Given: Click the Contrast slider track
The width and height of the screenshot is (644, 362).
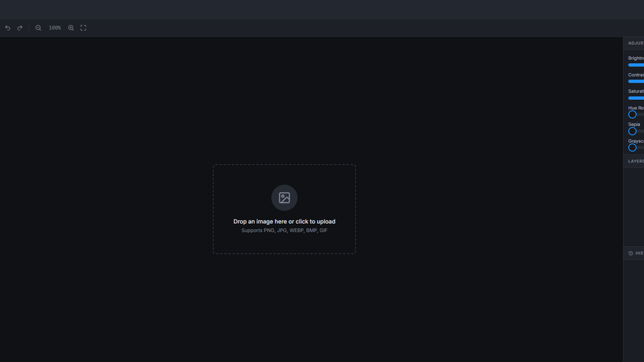Looking at the screenshot, I should pos(636,81).
